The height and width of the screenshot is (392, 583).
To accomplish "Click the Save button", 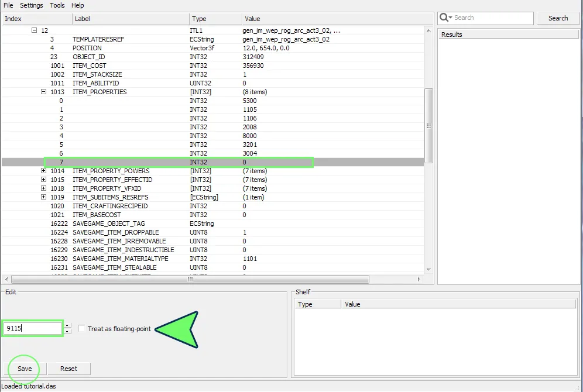I will [x=24, y=369].
